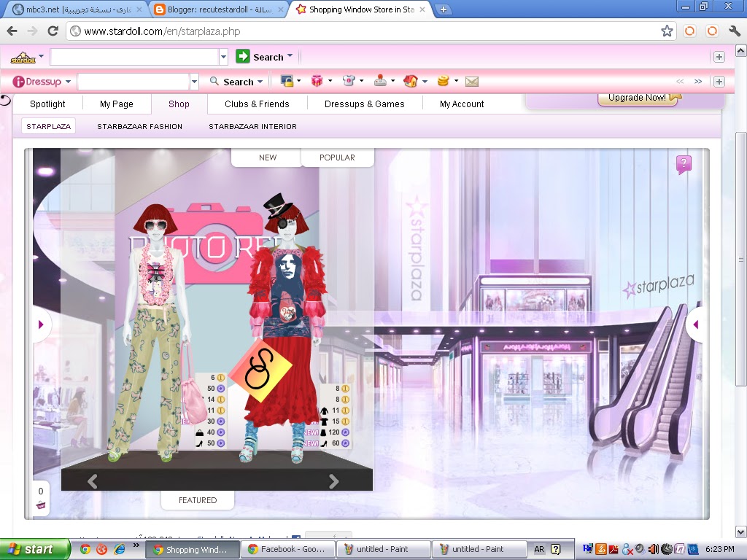747x560 pixels.
Task: Click the joystick games toolbar icon
Action: 380,81
